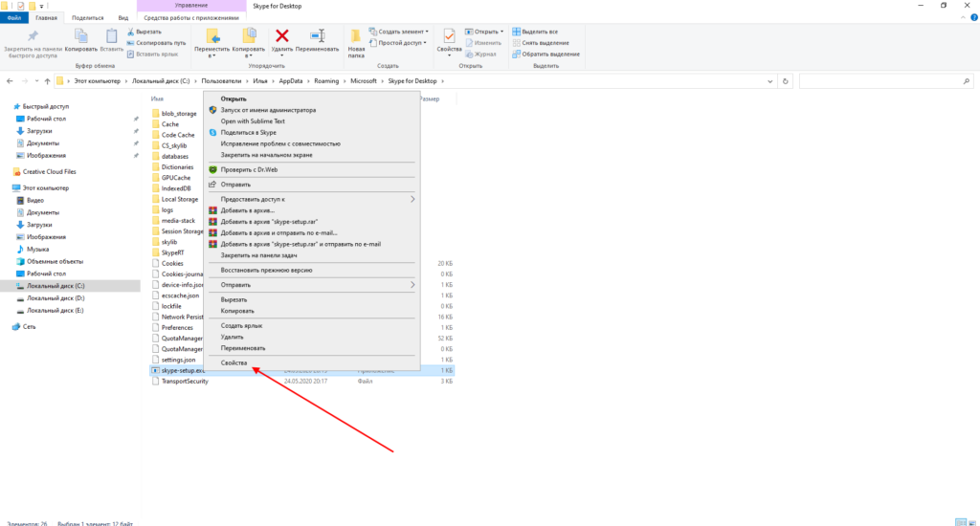Switch to large icons view button
The width and height of the screenshot is (980, 526).
pos(972,522)
